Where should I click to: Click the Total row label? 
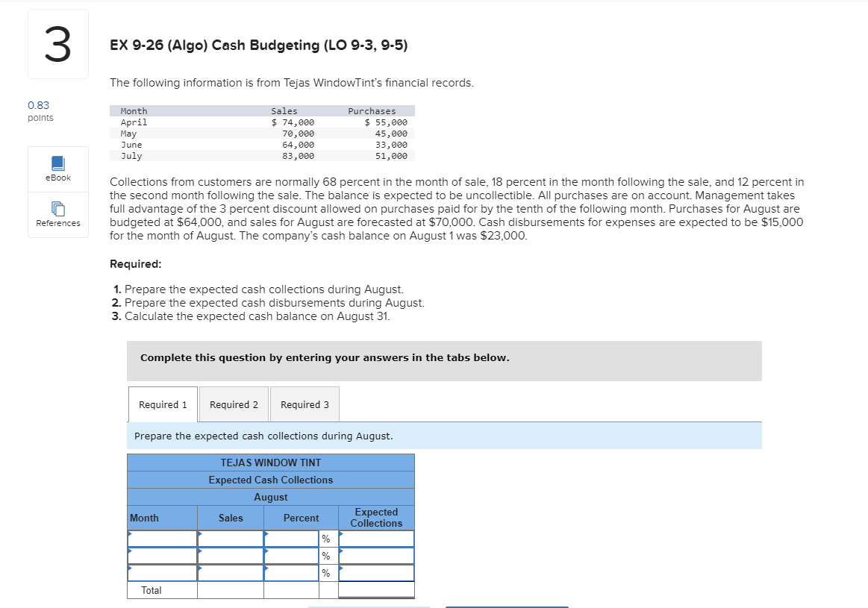coord(151,590)
